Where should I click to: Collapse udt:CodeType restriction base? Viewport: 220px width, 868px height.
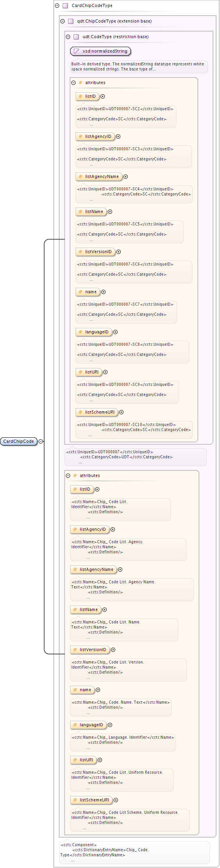pyautogui.click(x=68, y=37)
